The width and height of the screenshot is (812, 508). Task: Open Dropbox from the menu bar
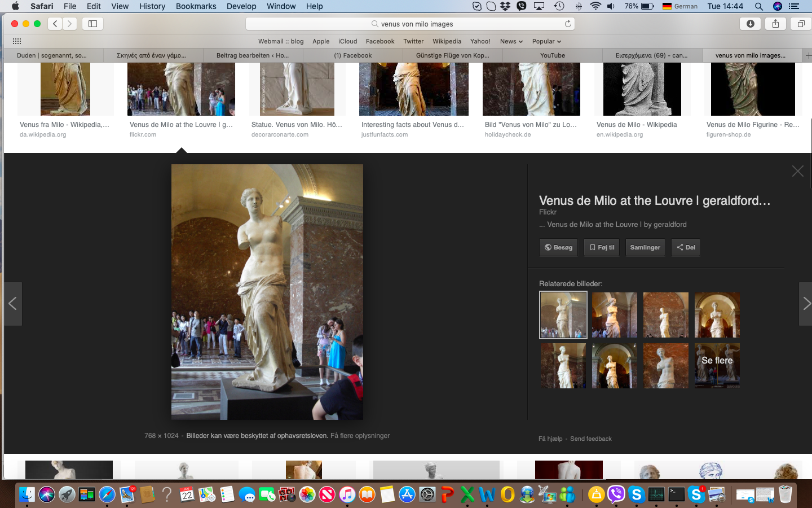click(505, 6)
